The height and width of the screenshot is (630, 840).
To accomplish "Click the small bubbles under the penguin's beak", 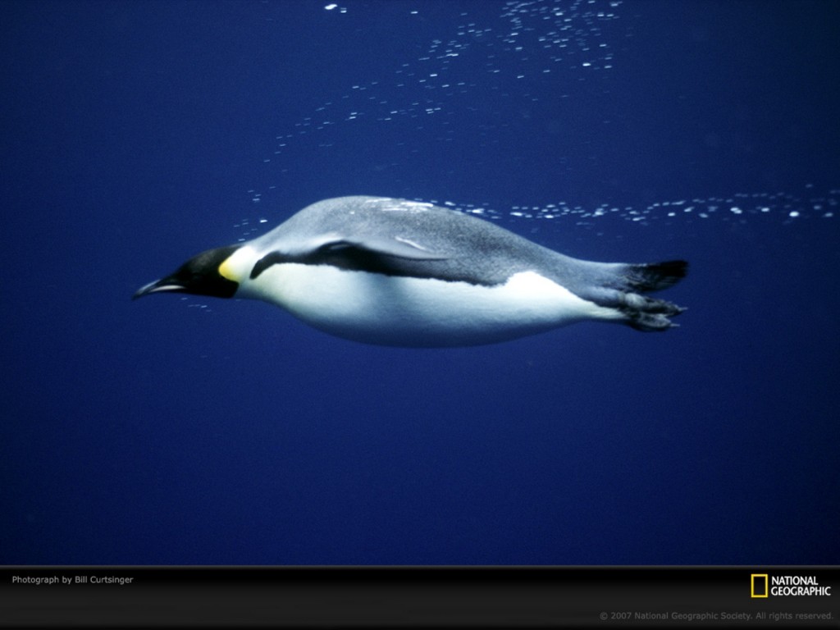I will (x=197, y=305).
